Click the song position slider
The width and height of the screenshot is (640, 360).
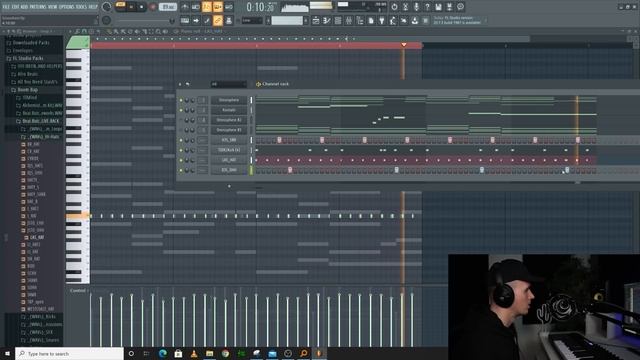(x=146, y=20)
